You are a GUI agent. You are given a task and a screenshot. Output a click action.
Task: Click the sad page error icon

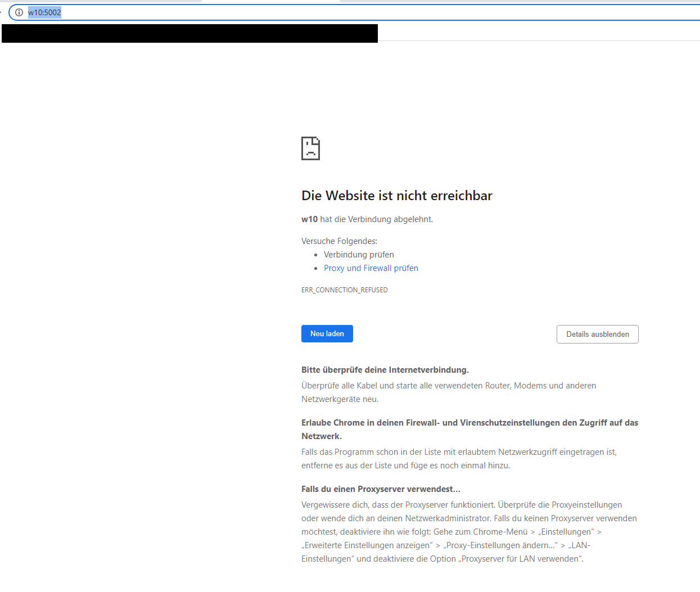[x=310, y=148]
